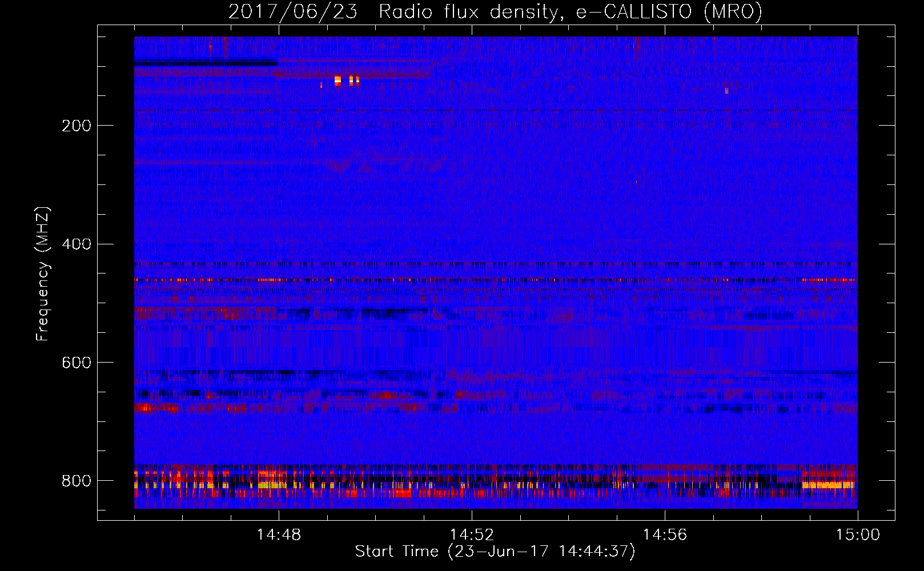Select the "Frequency (MHZ)" axis label
This screenshot has width=924, height=571.
[x=43, y=274]
